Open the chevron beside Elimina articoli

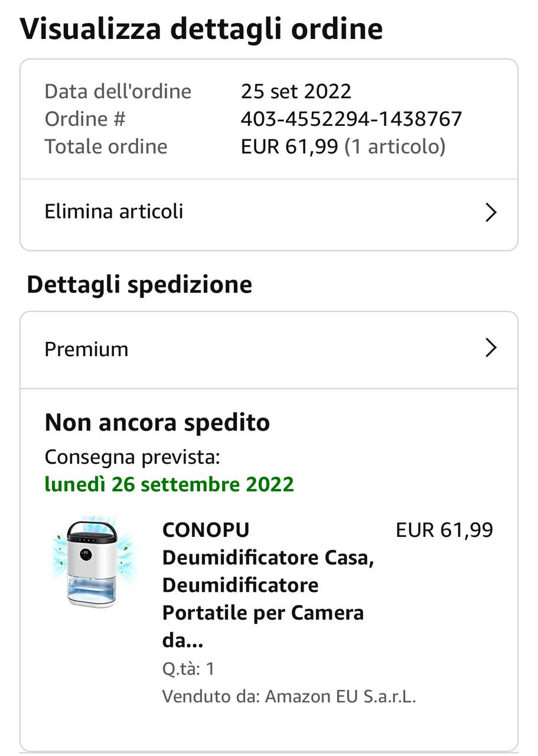490,212
